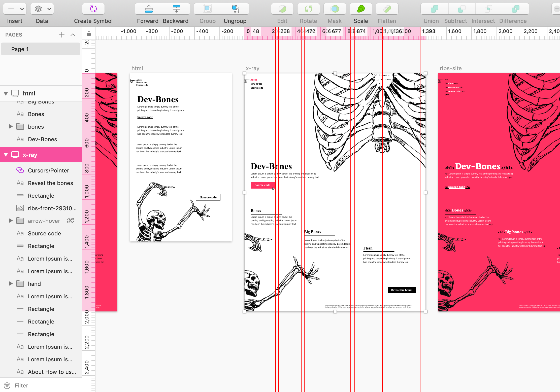Screen dimensions: 560x392
Task: Expand the bones folder in layers
Action: [10, 126]
